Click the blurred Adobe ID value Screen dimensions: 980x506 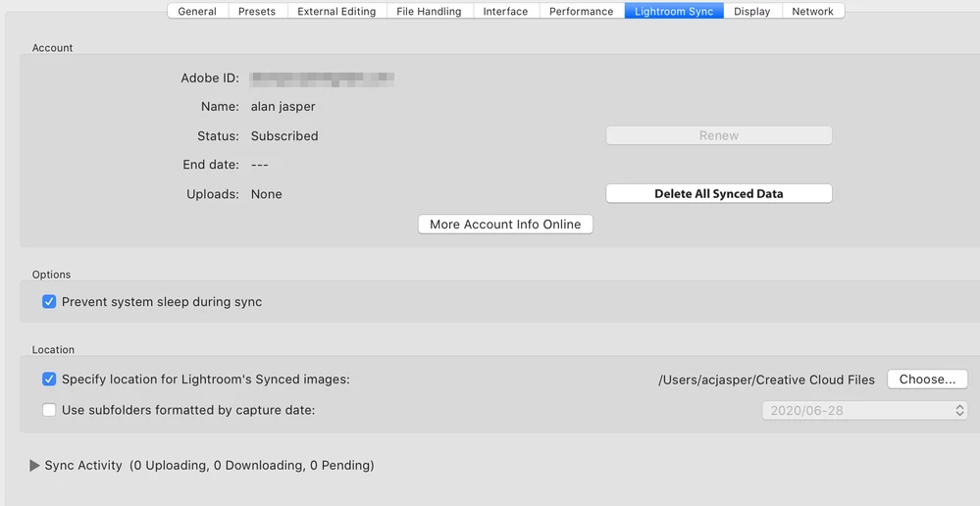[x=322, y=78]
